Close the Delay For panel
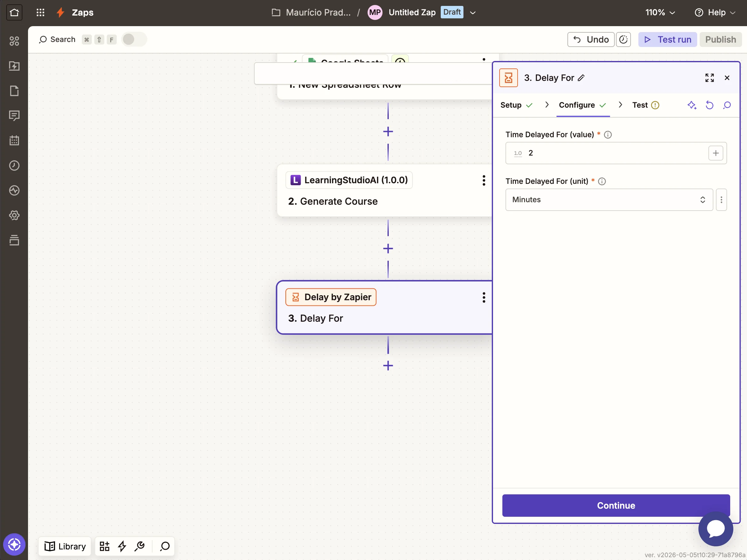 click(727, 78)
